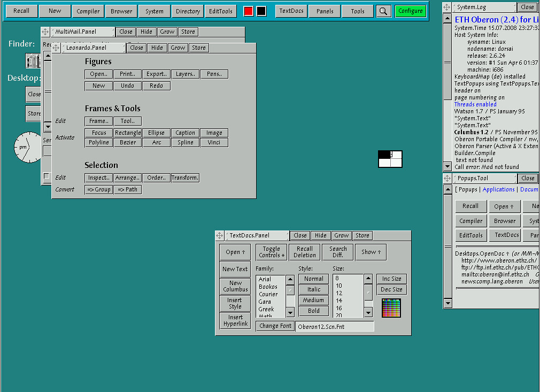Click the move handle icon of Leonardo.Panel
Viewport: 540px width, 392px height.
(x=56, y=48)
